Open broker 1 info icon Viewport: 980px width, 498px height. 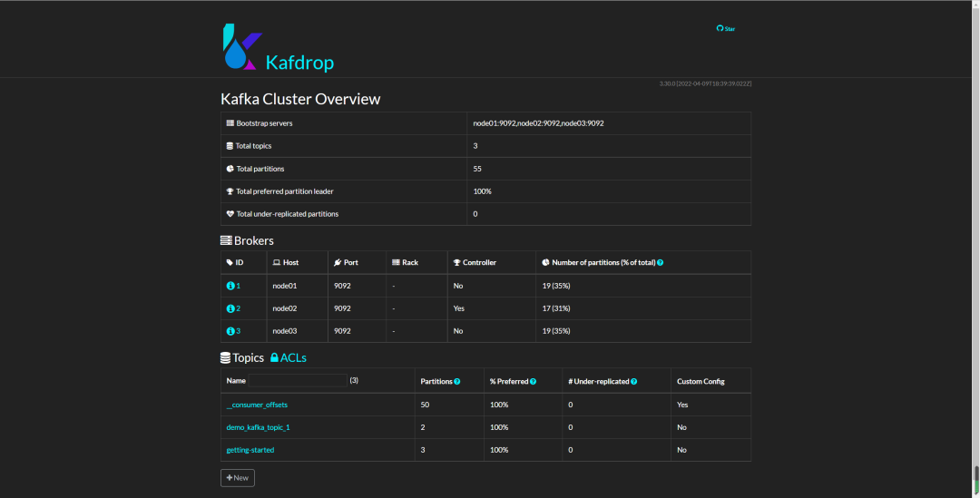tap(230, 286)
